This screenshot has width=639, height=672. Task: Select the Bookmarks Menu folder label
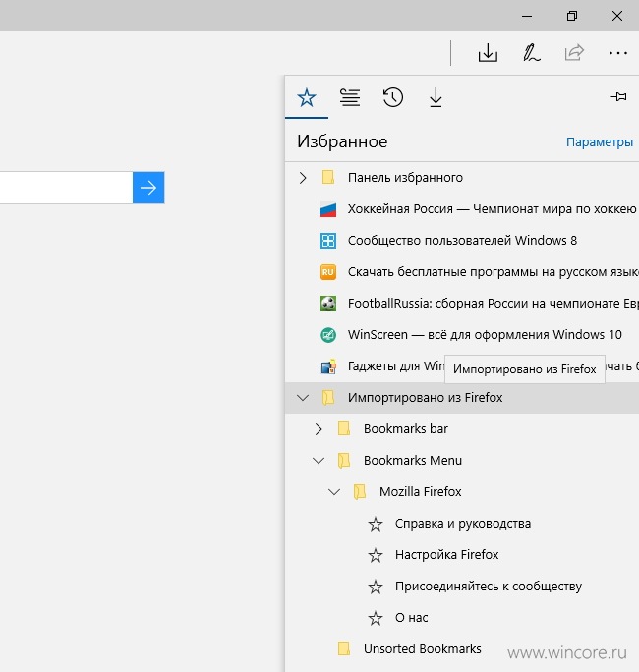(413, 461)
